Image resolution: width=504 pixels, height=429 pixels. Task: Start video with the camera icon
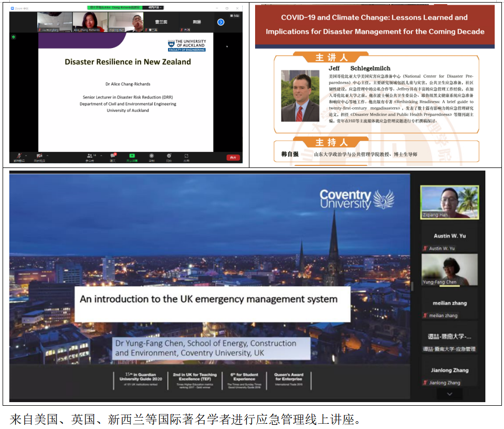[39, 156]
